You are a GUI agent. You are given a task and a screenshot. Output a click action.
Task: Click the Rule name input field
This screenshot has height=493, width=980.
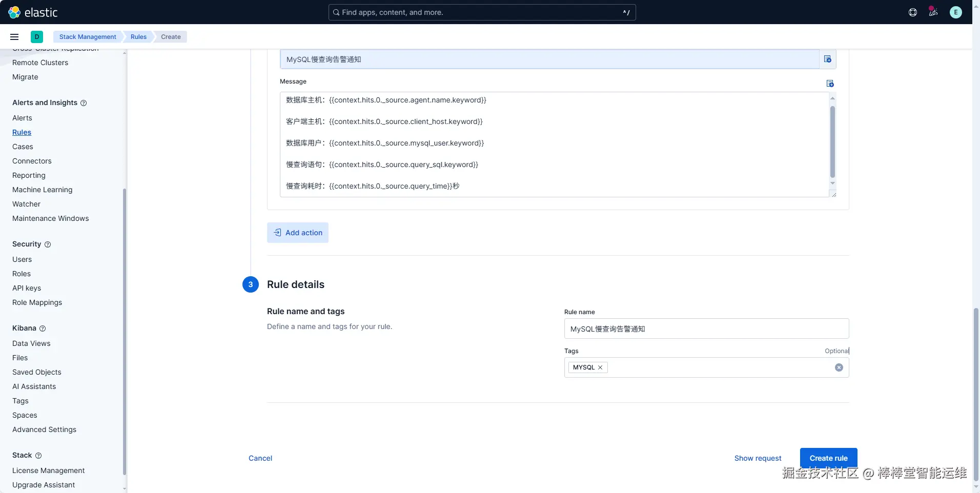tap(706, 328)
